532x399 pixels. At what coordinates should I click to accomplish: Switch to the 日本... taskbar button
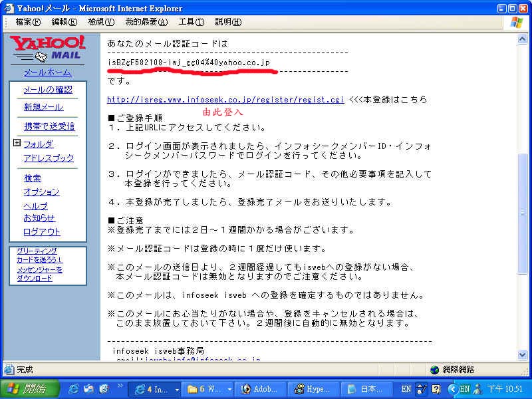pos(366,389)
